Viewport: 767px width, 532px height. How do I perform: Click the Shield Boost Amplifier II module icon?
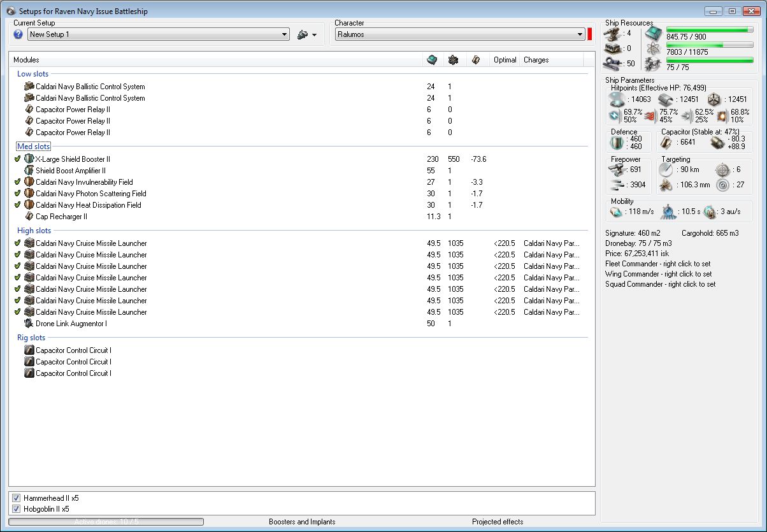click(x=29, y=171)
